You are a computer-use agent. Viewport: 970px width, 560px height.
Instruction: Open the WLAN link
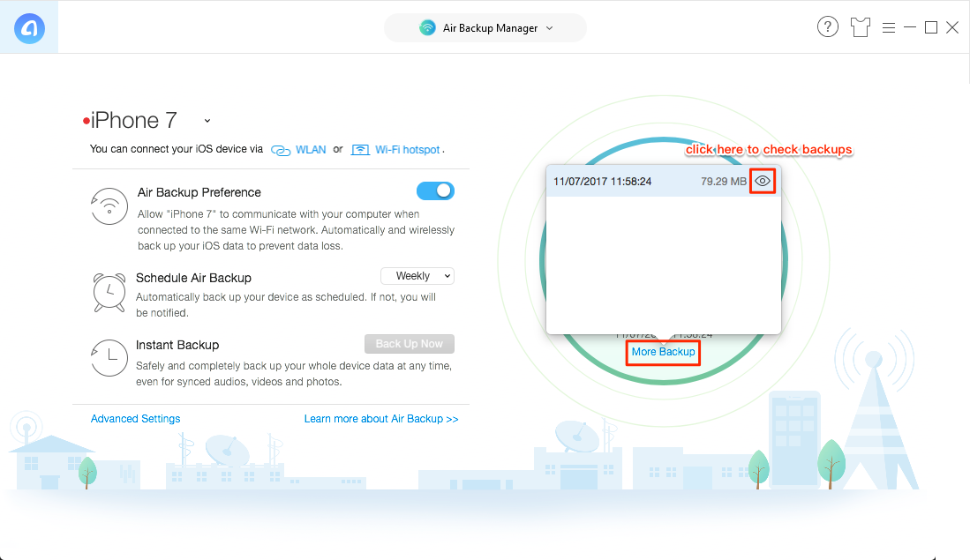click(311, 150)
